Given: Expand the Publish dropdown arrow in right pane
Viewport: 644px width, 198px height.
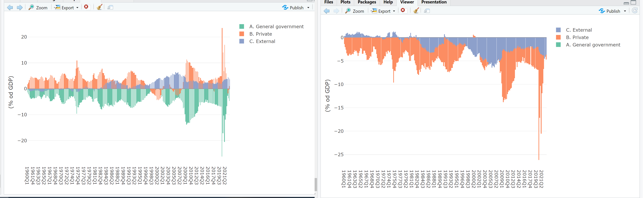Looking at the screenshot, I should [625, 11].
